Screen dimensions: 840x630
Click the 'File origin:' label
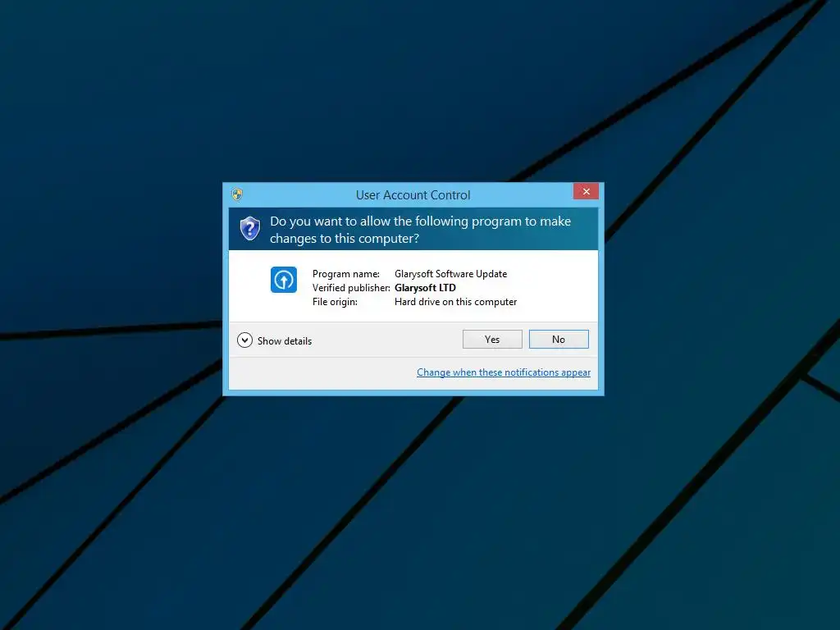335,302
